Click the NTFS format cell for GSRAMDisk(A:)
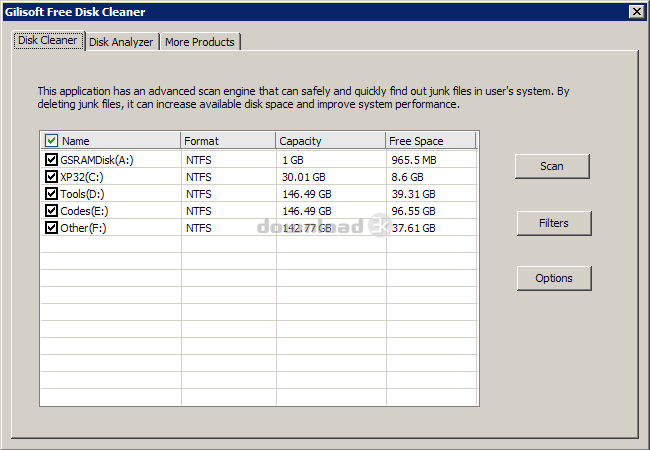 [x=199, y=160]
